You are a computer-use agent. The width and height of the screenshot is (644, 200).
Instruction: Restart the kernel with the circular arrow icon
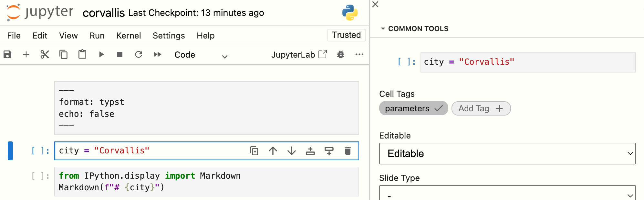tap(139, 54)
